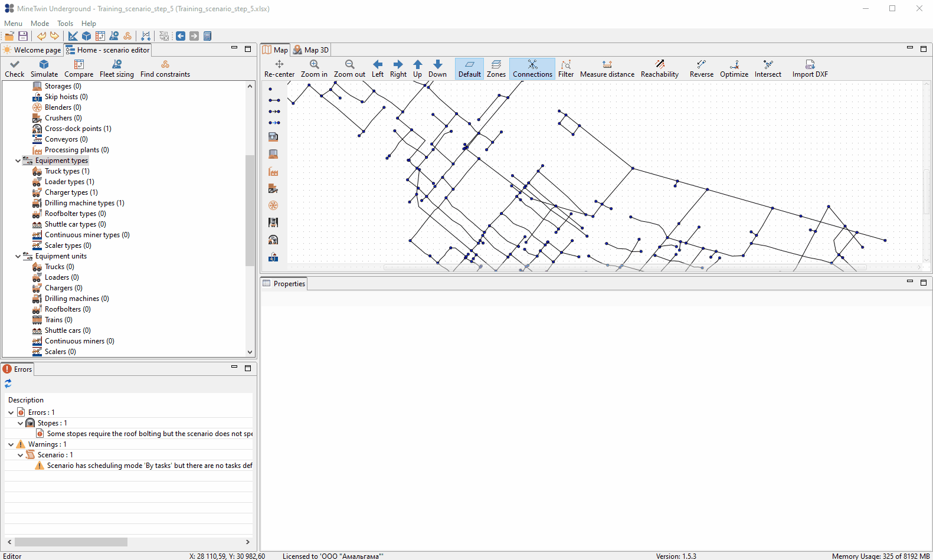Click the orange Find constraints icon in top toolbar
The width and height of the screenshot is (933, 560).
coord(127,36)
